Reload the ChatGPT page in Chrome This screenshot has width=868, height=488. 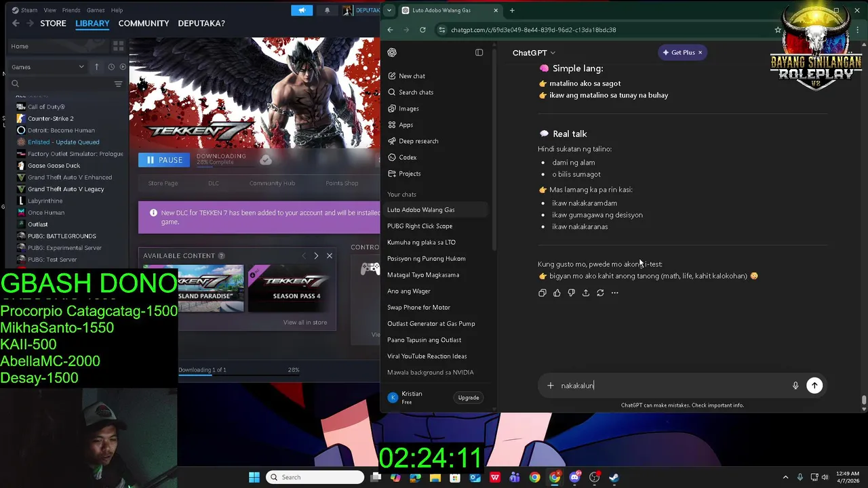[422, 30]
